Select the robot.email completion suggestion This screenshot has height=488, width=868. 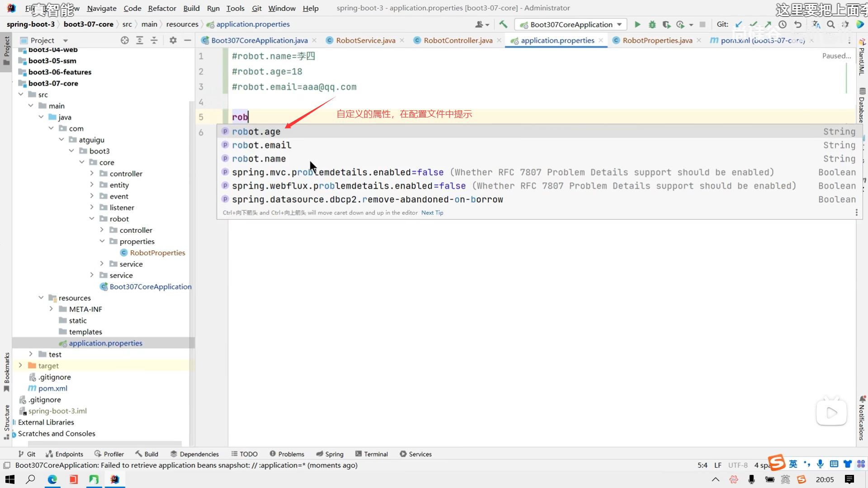[262, 145]
